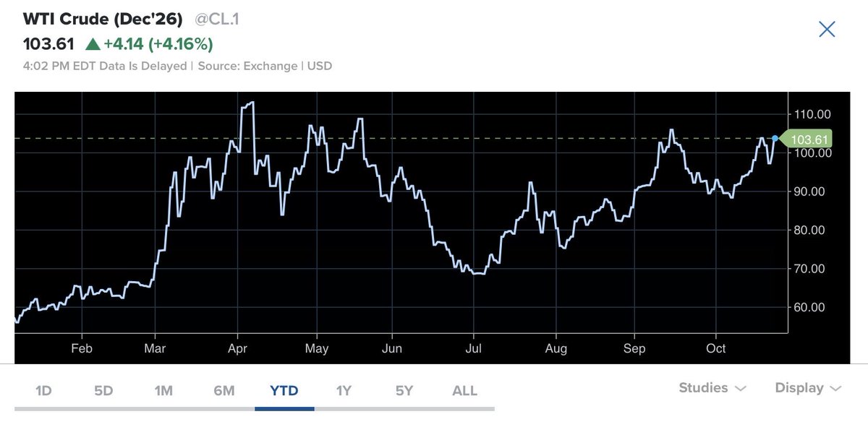Image resolution: width=868 pixels, height=422 pixels.
Task: Click the Aug label on time axis
Action: click(555, 348)
